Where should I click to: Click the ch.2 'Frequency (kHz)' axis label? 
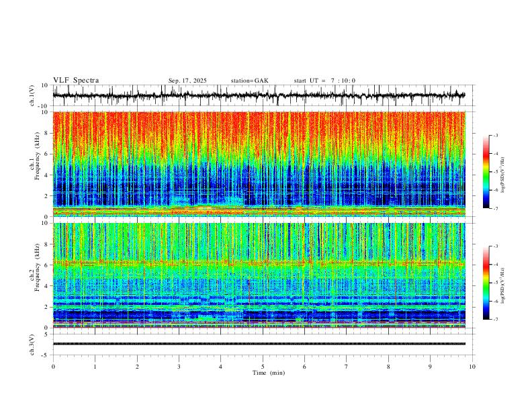[x=37, y=267]
